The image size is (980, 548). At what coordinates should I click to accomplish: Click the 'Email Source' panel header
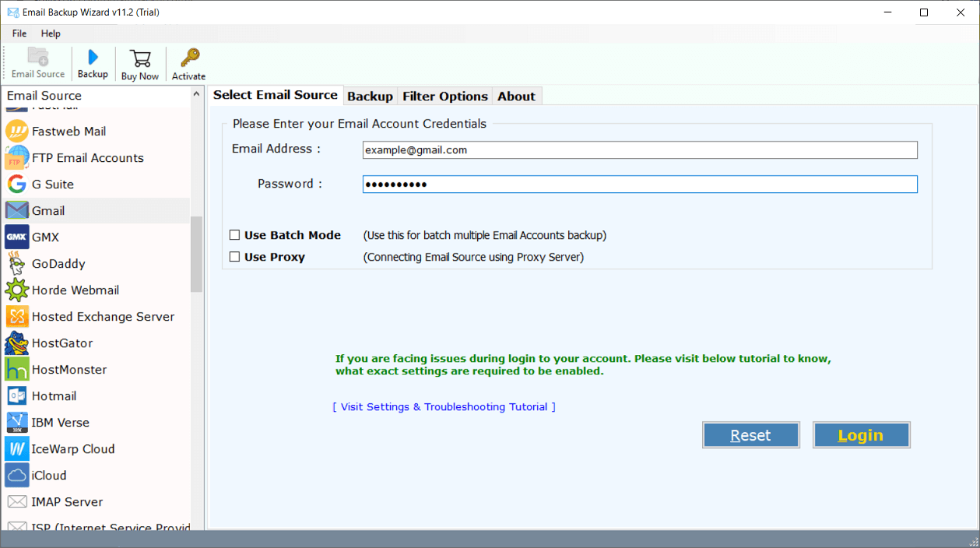pos(44,96)
